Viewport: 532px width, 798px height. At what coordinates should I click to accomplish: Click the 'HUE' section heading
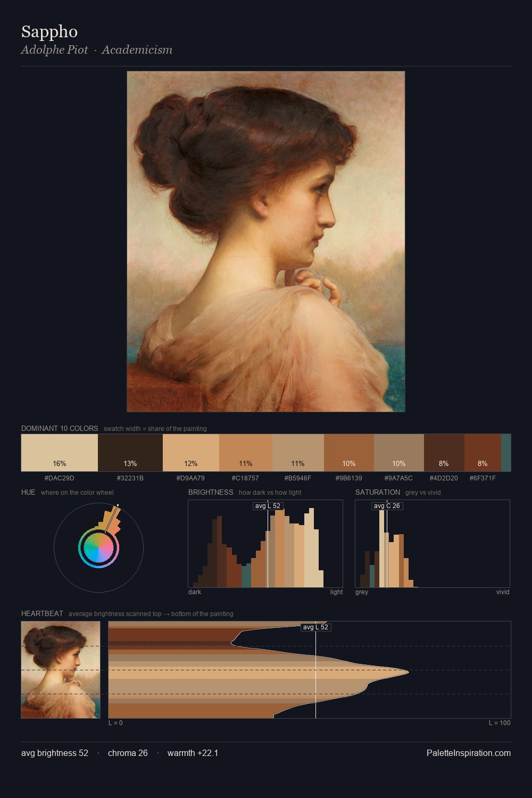click(28, 492)
